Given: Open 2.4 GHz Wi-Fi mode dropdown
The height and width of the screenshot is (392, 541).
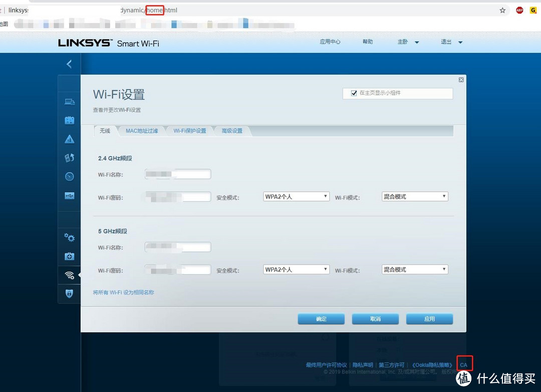Looking at the screenshot, I should point(415,197).
